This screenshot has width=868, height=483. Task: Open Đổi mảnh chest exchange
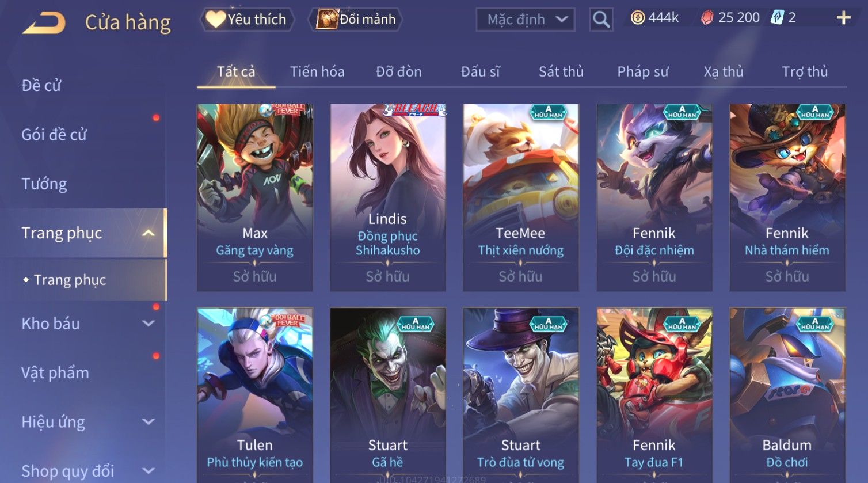pos(356,20)
